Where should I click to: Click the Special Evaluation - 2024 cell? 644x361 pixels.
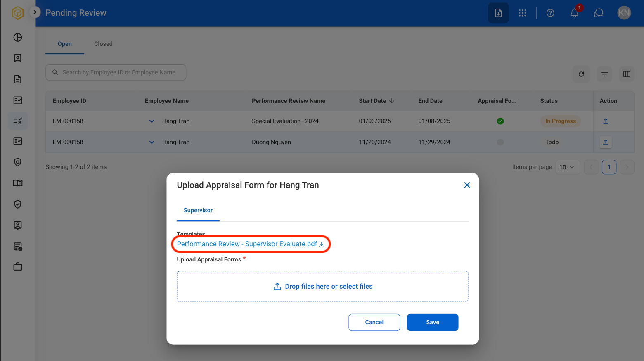point(285,121)
